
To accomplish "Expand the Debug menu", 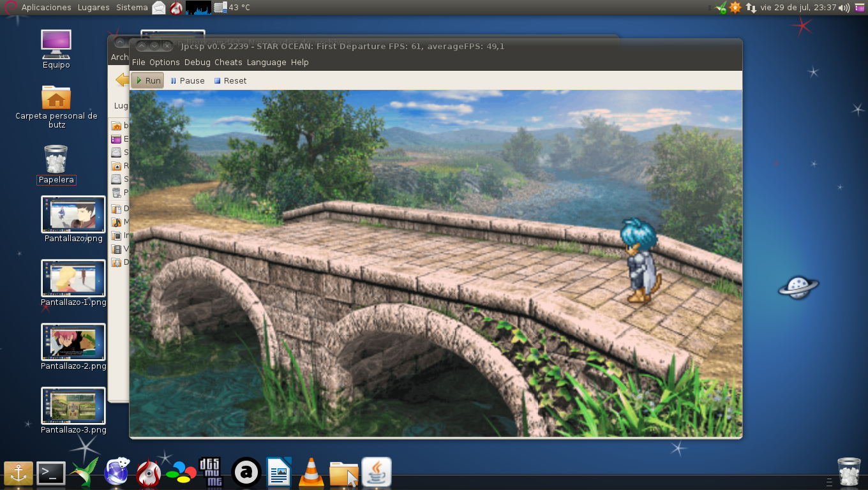I will (x=197, y=63).
